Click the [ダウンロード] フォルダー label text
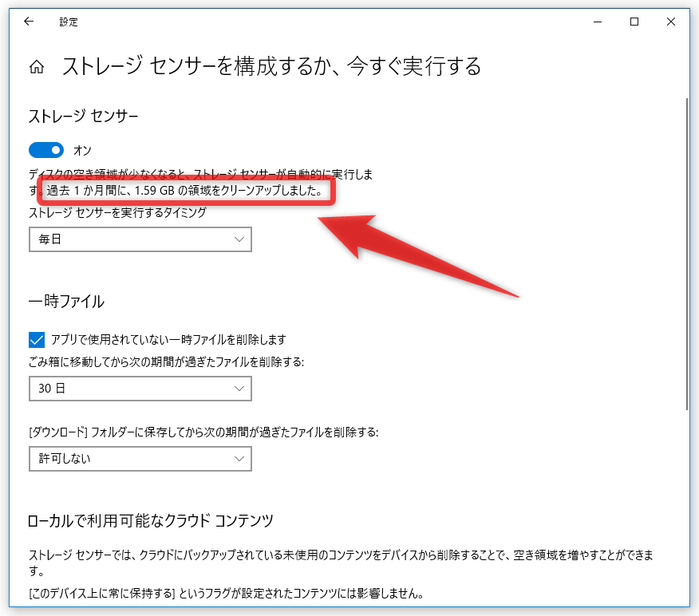 point(203,432)
